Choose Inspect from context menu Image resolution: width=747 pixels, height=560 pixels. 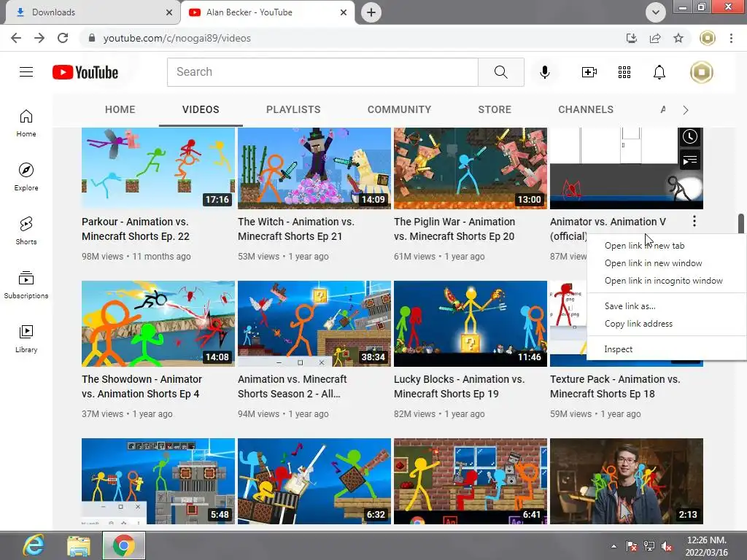click(x=667, y=349)
